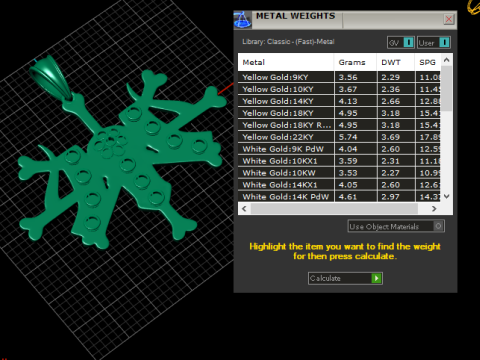Sort by the Metal column header
Screen dimensions: 480x360
[x=286, y=62]
